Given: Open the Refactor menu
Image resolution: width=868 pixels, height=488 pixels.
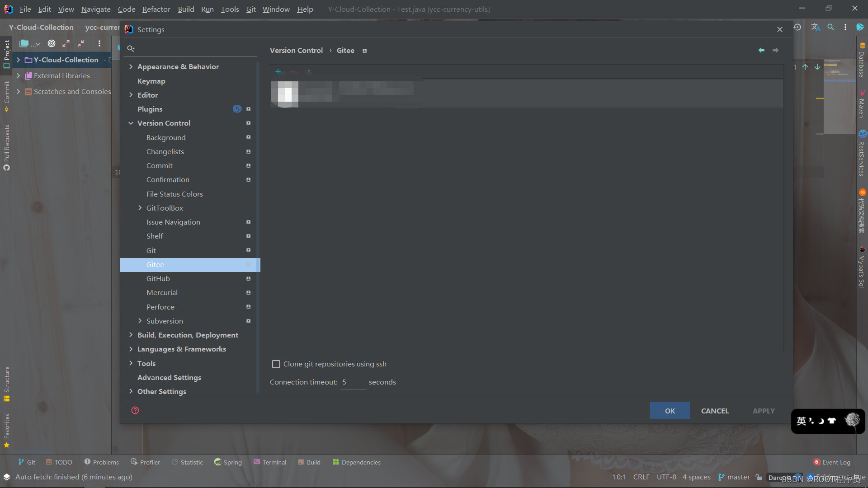Looking at the screenshot, I should [156, 9].
